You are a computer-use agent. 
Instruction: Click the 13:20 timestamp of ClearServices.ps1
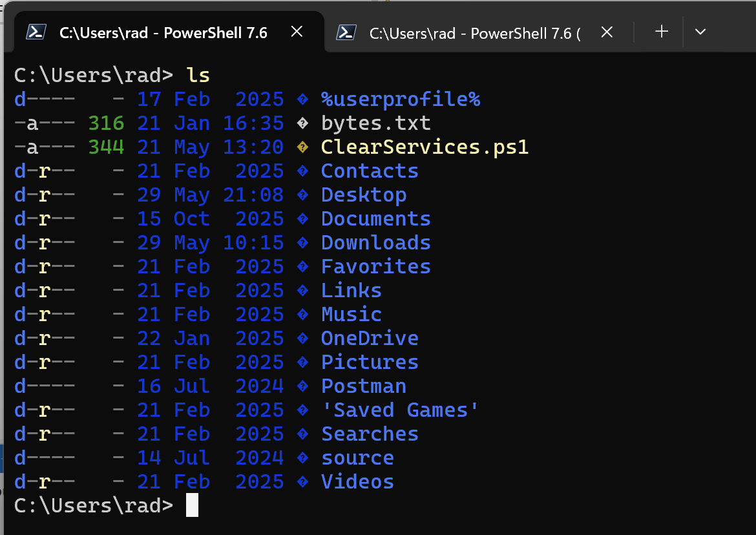click(253, 147)
